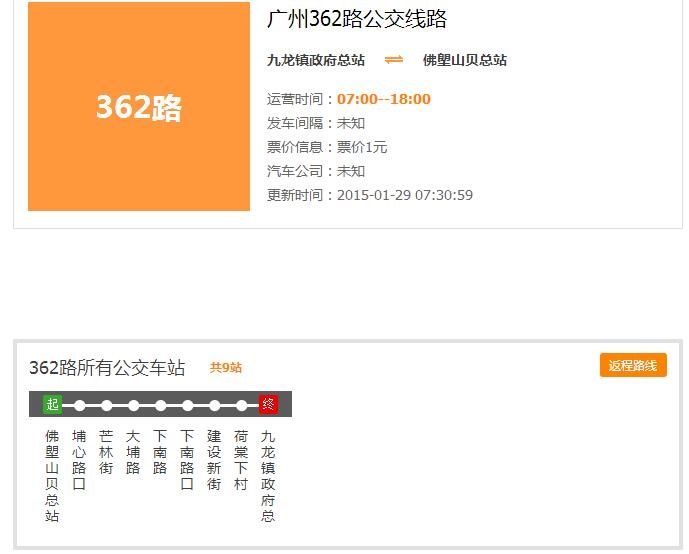Click the route dot above 建设新街
Screen dimensions: 689x554
click(x=214, y=405)
